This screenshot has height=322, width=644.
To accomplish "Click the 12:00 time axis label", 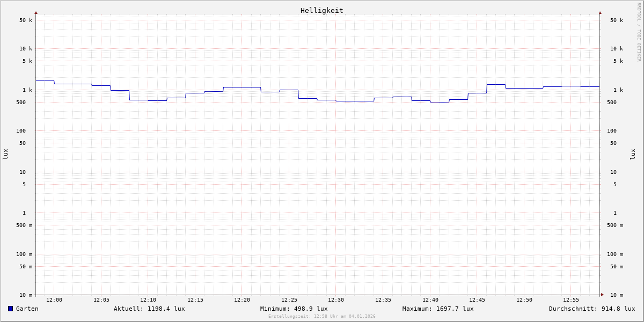I will pos(54,300).
